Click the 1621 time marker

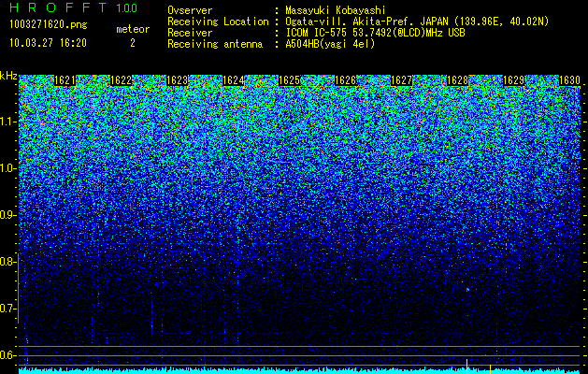click(x=65, y=80)
